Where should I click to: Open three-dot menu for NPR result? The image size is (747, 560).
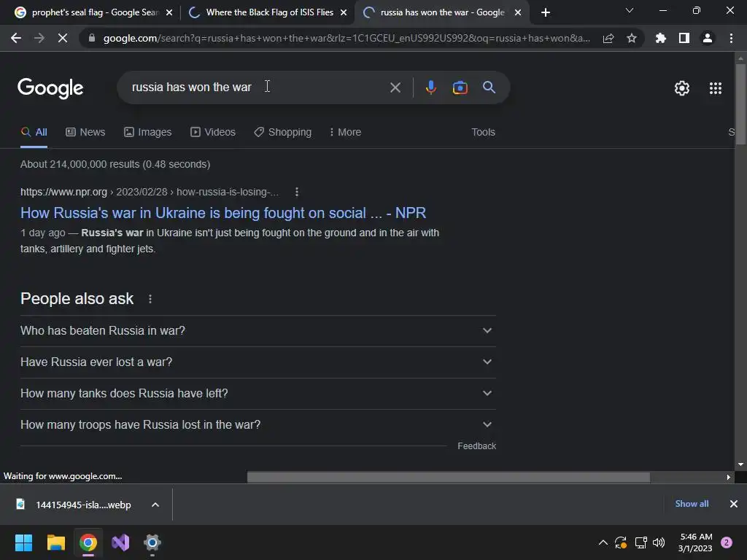(297, 192)
